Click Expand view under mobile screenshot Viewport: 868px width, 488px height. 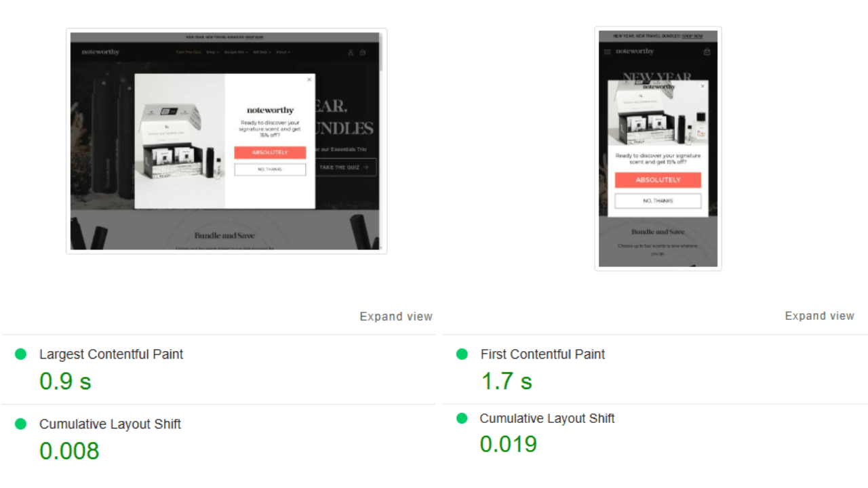click(820, 316)
